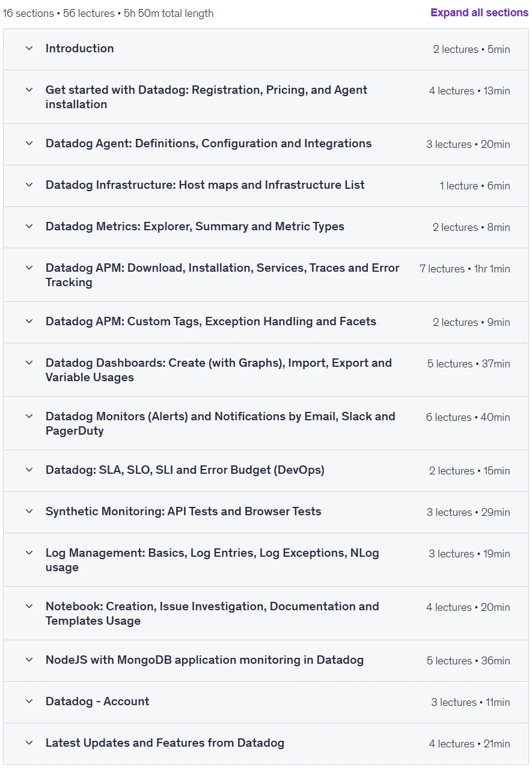532x769 pixels.
Task: Select 'Notebook: Creation, Issue Investigation' title
Action: coord(212,613)
